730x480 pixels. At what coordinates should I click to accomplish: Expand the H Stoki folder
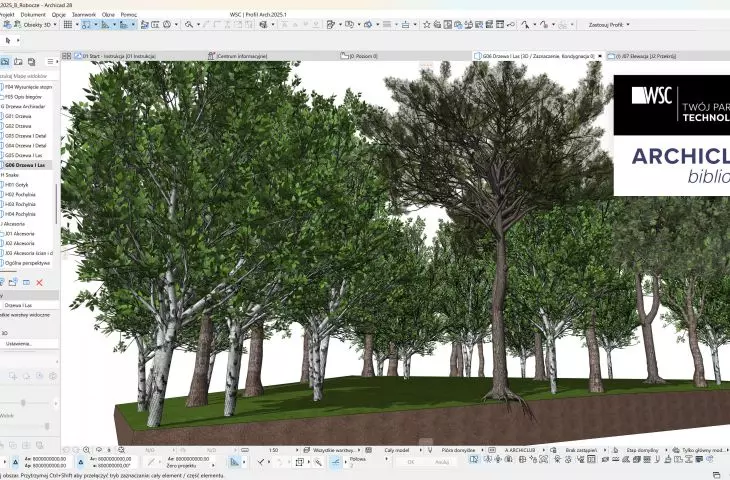[10, 175]
